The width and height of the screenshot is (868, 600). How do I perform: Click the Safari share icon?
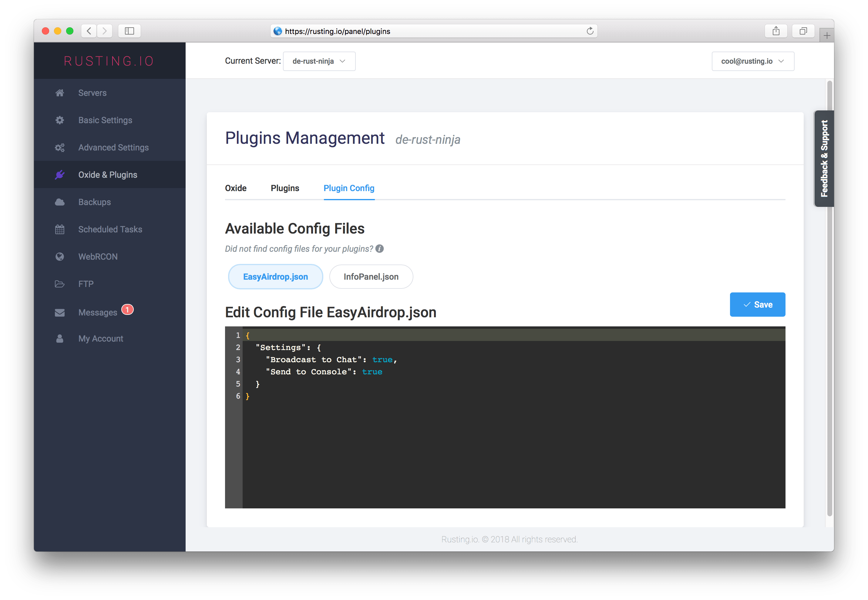tap(776, 31)
